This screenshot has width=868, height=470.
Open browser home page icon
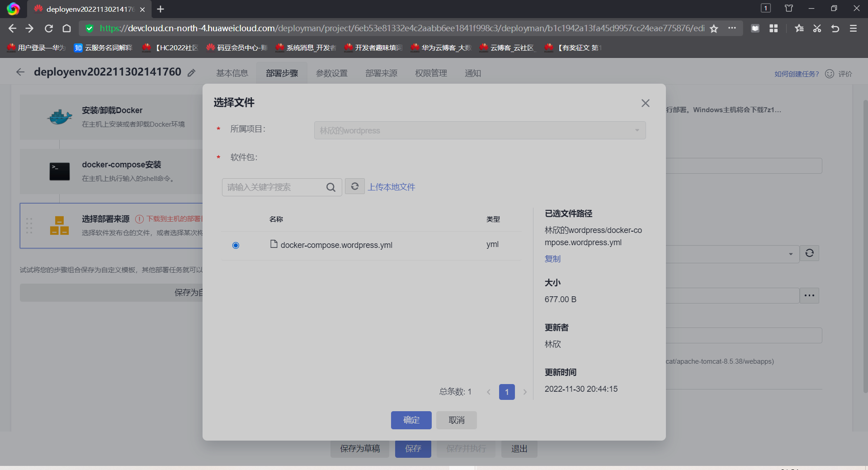coord(67,28)
